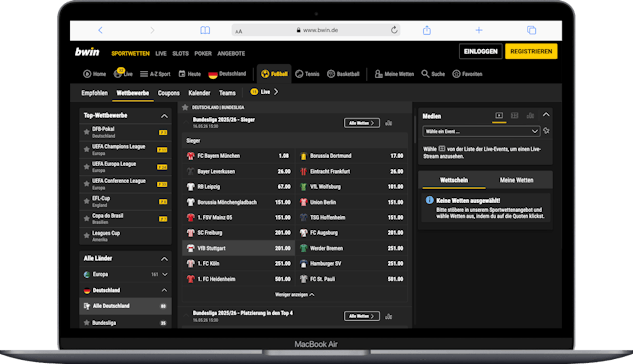Open Heute calendar item
Viewport: 633px width, 364px height.
(x=189, y=74)
